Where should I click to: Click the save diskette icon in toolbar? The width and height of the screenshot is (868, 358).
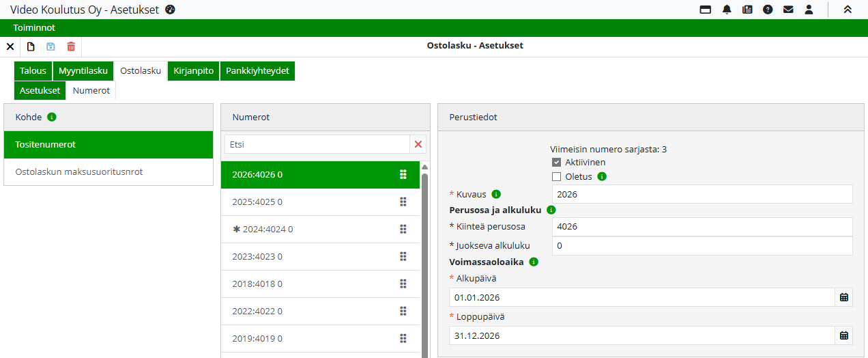pos(50,46)
